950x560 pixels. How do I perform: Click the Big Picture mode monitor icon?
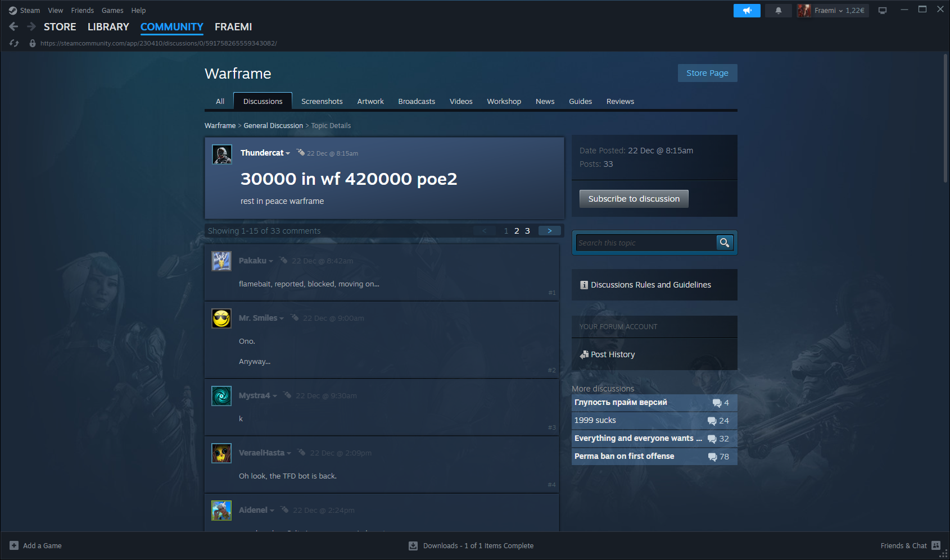pyautogui.click(x=883, y=11)
